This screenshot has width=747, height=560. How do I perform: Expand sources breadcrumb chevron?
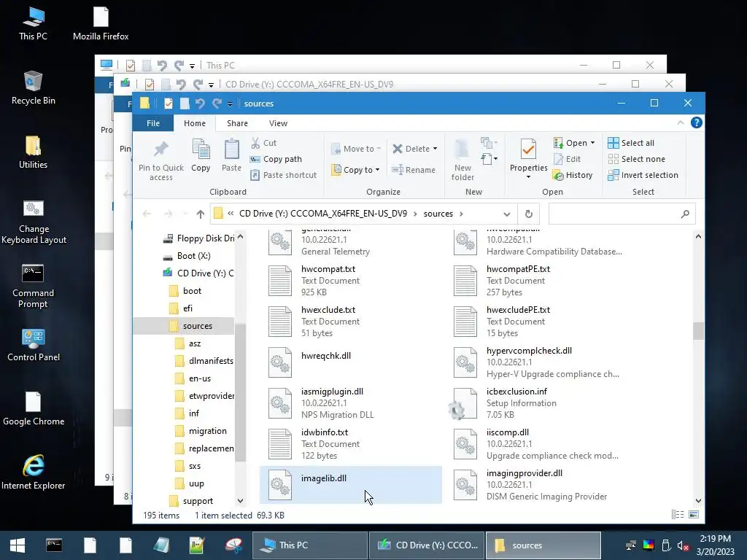[x=461, y=214]
